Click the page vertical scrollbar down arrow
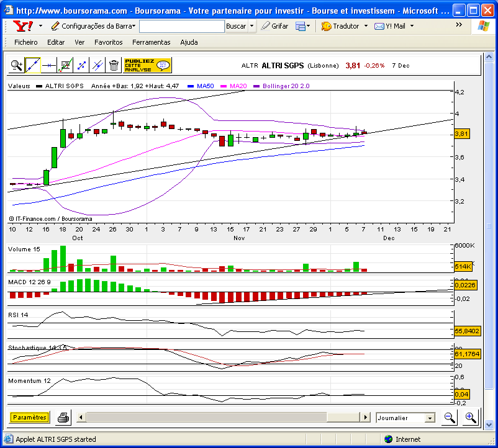This screenshot has height=448, width=498. pyautogui.click(x=489, y=424)
